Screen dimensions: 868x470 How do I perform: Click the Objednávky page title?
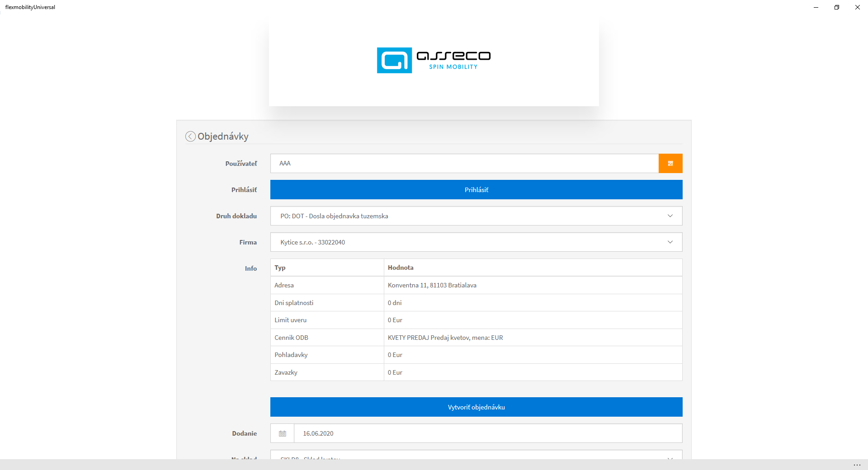(x=223, y=136)
